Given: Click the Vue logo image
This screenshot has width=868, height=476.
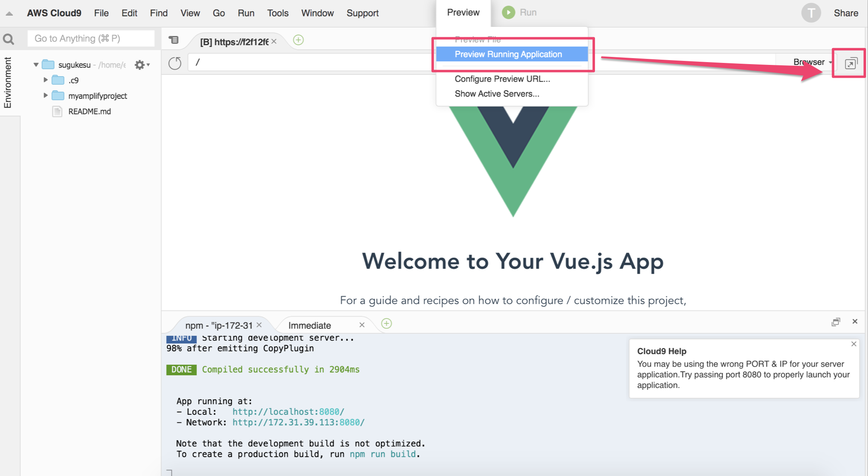Looking at the screenshot, I should (x=513, y=161).
